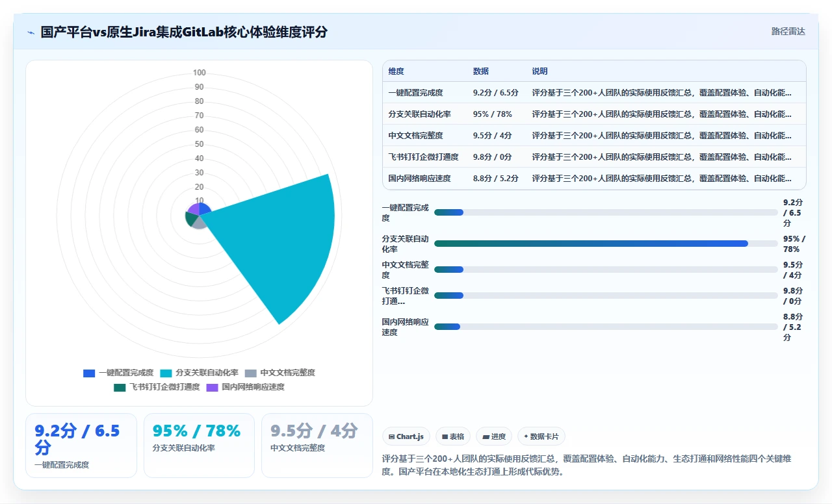Open the 9.2分 / 6.5分 data card
The width and height of the screenshot is (832, 504).
(x=81, y=446)
